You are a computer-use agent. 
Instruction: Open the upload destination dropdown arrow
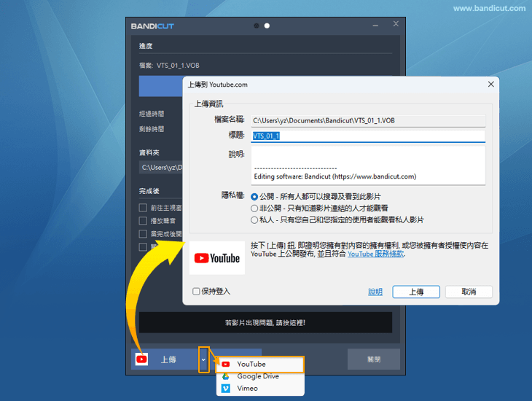click(x=203, y=359)
